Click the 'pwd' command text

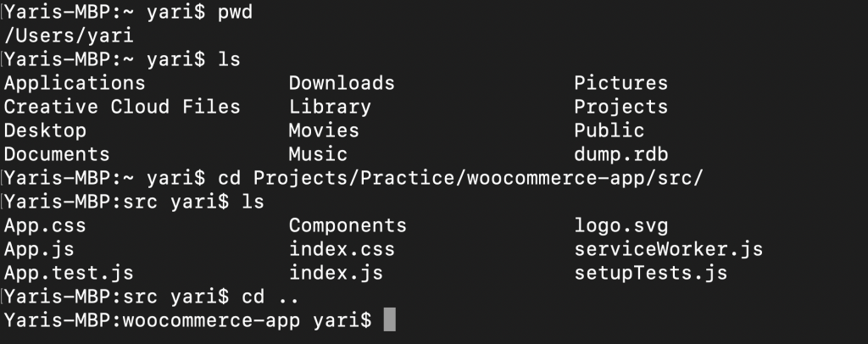click(236, 12)
